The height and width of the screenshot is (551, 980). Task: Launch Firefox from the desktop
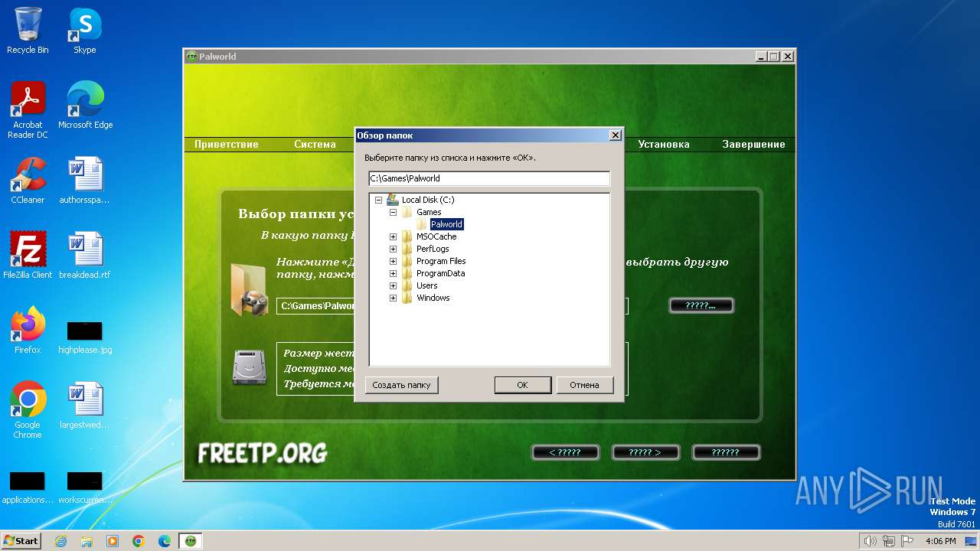click(28, 331)
